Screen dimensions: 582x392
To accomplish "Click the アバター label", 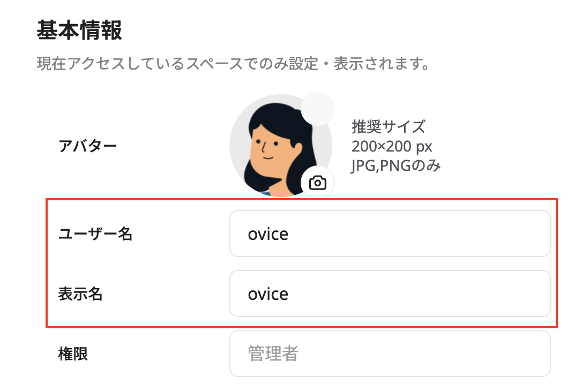I will (78, 145).
